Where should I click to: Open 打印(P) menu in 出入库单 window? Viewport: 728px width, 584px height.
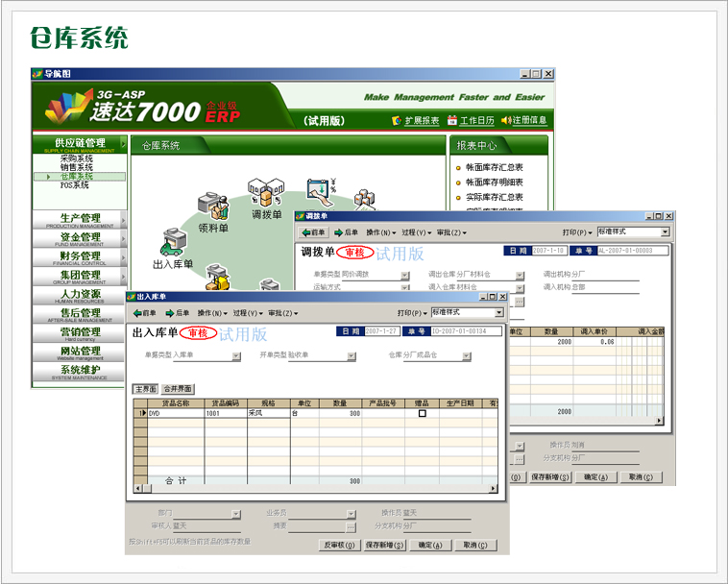tap(412, 313)
